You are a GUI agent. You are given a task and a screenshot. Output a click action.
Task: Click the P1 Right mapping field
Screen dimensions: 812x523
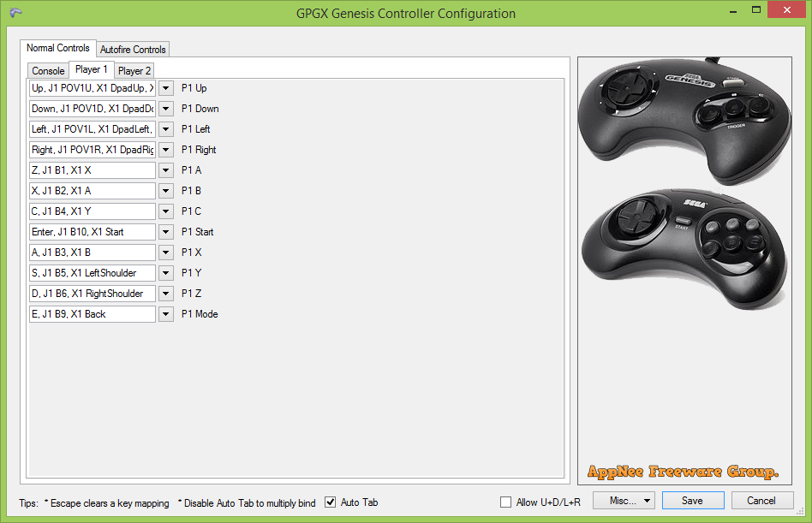(93, 150)
